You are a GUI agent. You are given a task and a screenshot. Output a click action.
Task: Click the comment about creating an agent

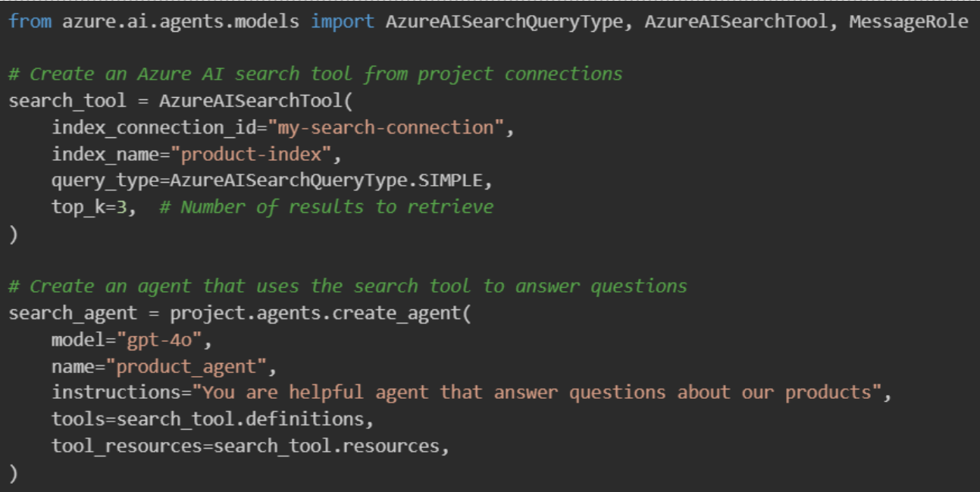point(348,287)
